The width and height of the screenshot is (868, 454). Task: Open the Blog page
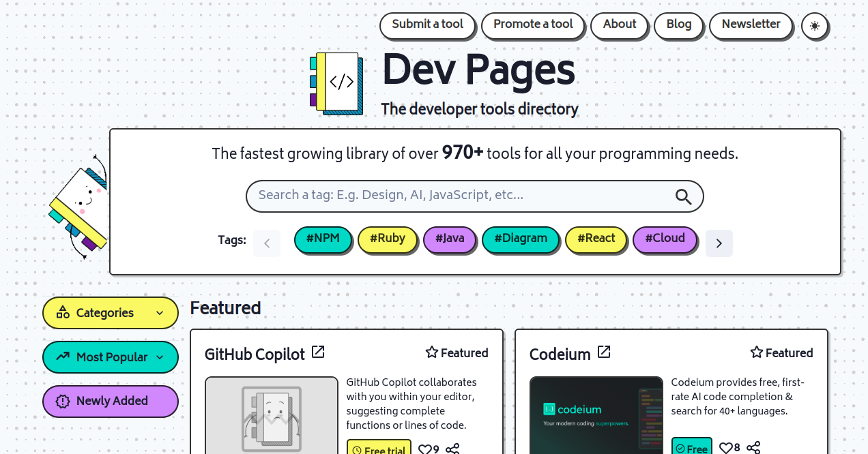coord(679,25)
